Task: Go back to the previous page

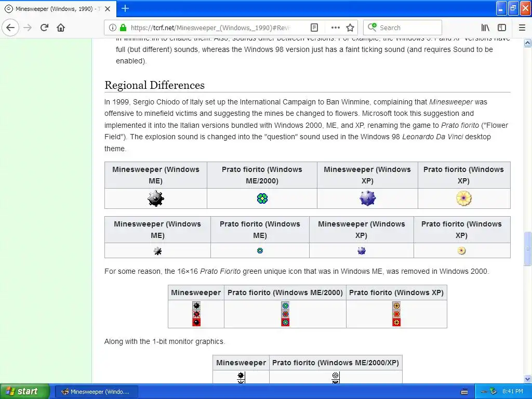Action: coord(10,28)
